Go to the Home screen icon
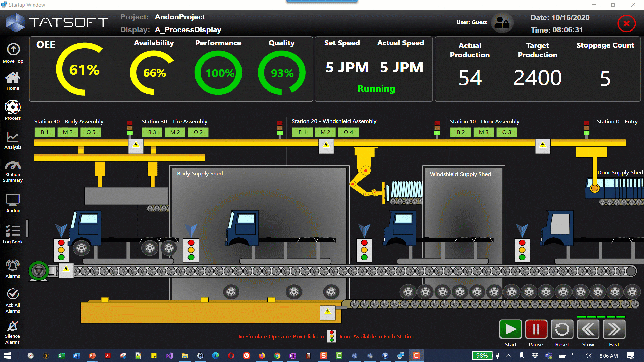This screenshot has height=362, width=644. click(x=13, y=78)
